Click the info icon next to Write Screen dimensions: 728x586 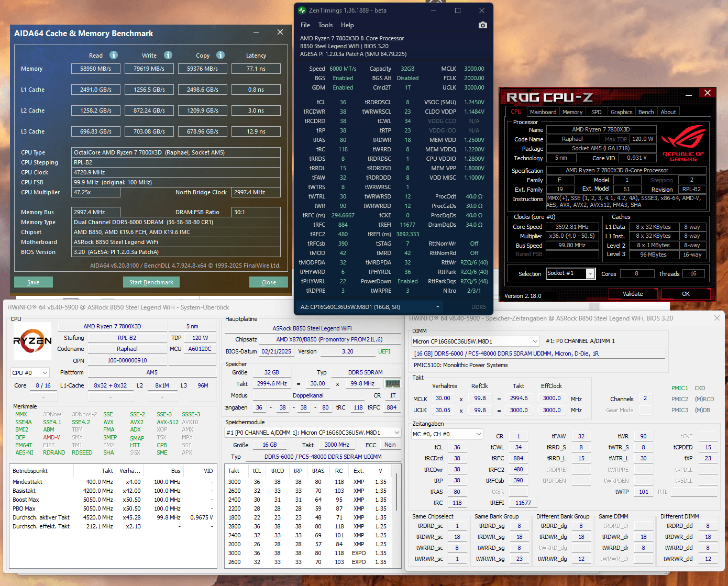(168, 55)
